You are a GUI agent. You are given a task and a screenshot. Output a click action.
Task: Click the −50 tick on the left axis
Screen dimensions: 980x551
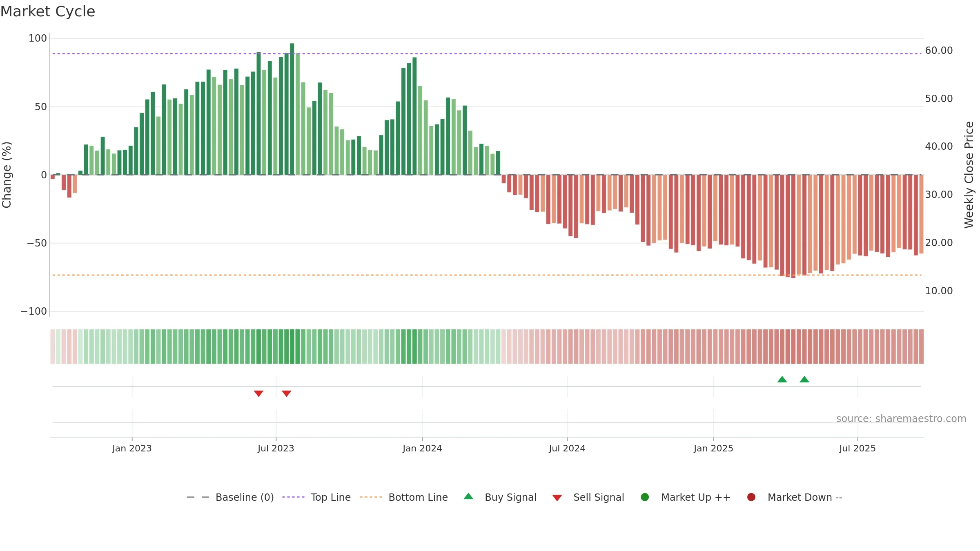click(37, 243)
